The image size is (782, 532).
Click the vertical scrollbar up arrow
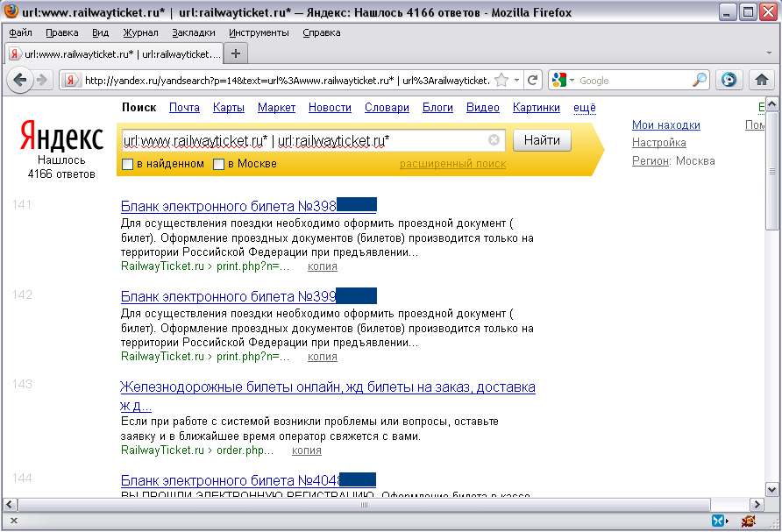tap(771, 104)
